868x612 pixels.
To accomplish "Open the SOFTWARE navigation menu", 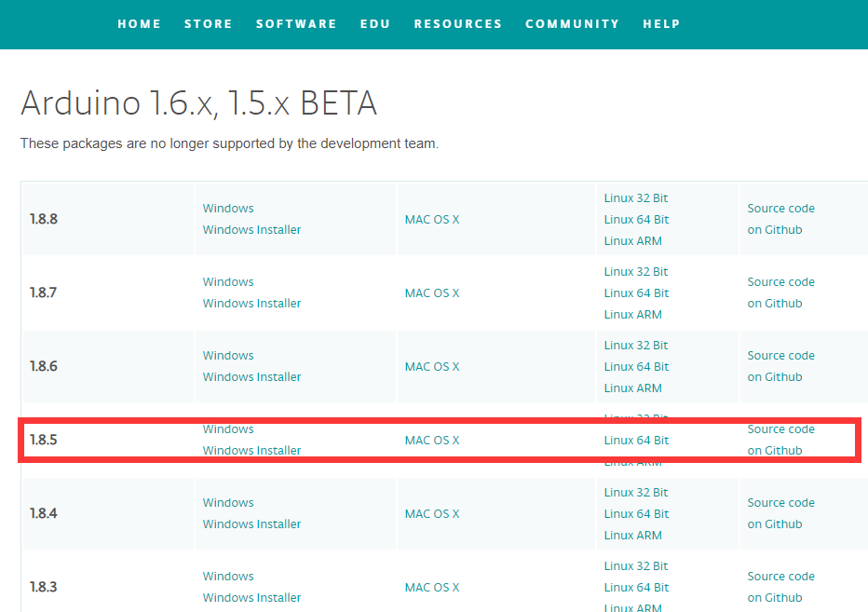I will (296, 24).
